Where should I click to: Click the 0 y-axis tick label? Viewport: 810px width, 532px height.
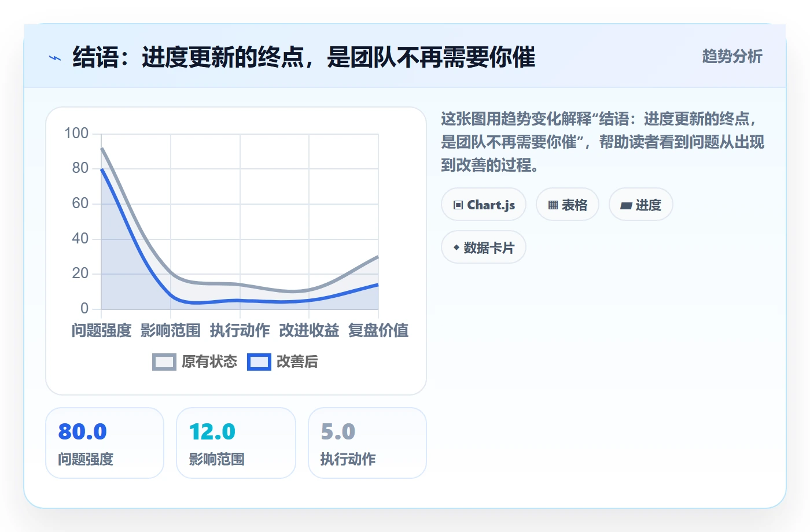pyautogui.click(x=84, y=308)
